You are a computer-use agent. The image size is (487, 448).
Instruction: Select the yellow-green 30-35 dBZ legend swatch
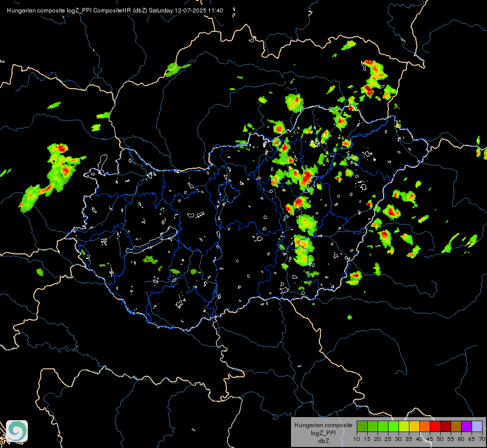pos(404,427)
